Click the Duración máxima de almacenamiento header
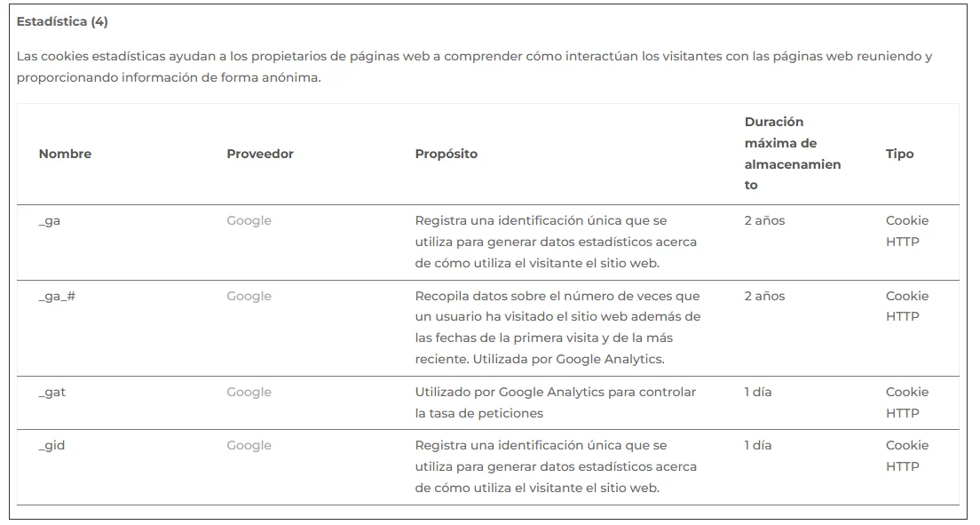This screenshot has width=980, height=525. pyautogui.click(x=792, y=154)
